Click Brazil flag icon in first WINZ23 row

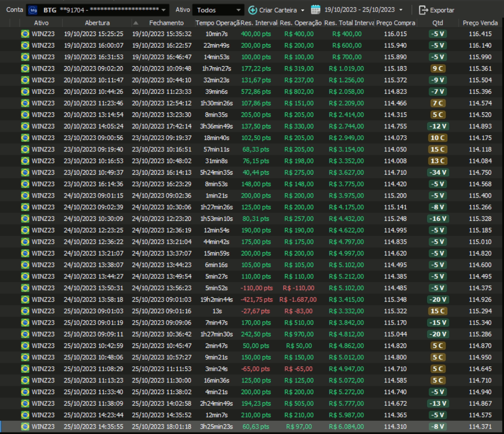[x=25, y=34]
